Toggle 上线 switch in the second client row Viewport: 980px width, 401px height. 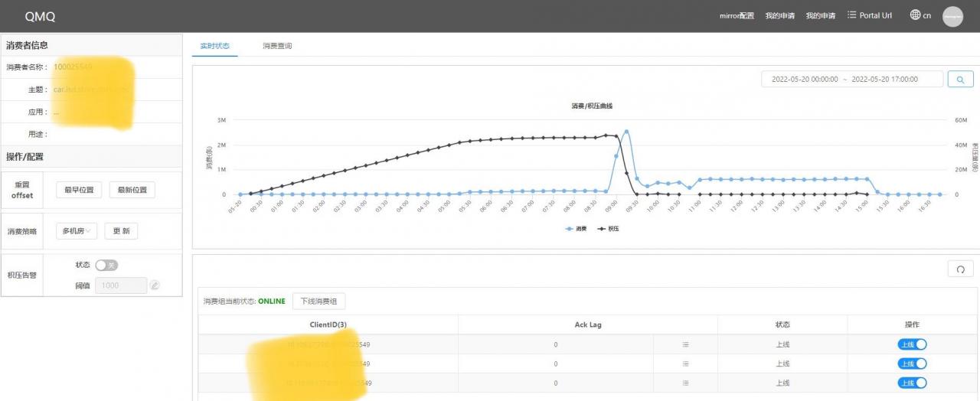pos(912,364)
